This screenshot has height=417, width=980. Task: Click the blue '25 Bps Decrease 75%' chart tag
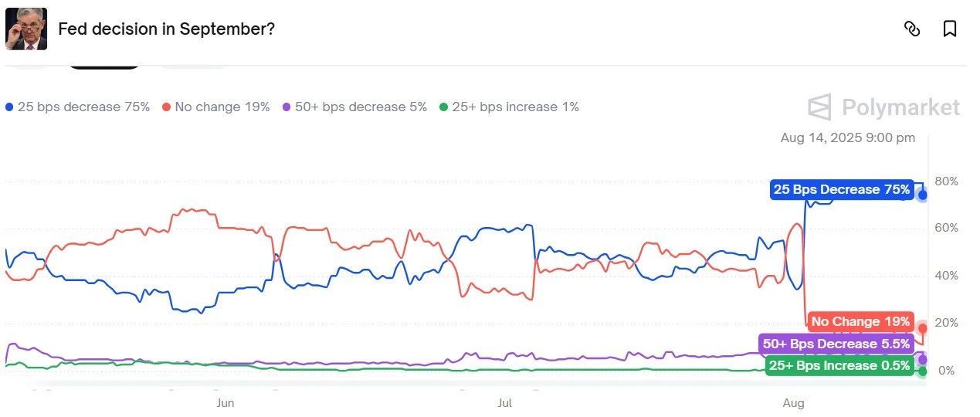[842, 190]
